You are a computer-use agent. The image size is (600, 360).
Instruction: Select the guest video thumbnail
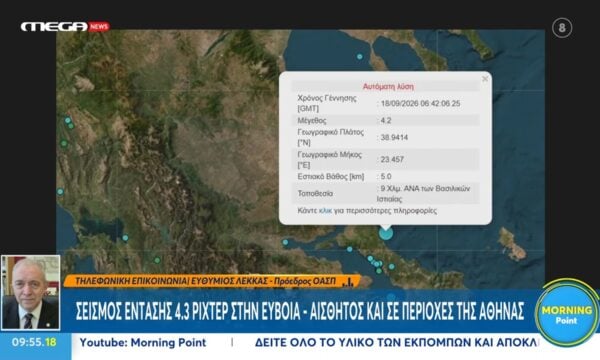31,293
